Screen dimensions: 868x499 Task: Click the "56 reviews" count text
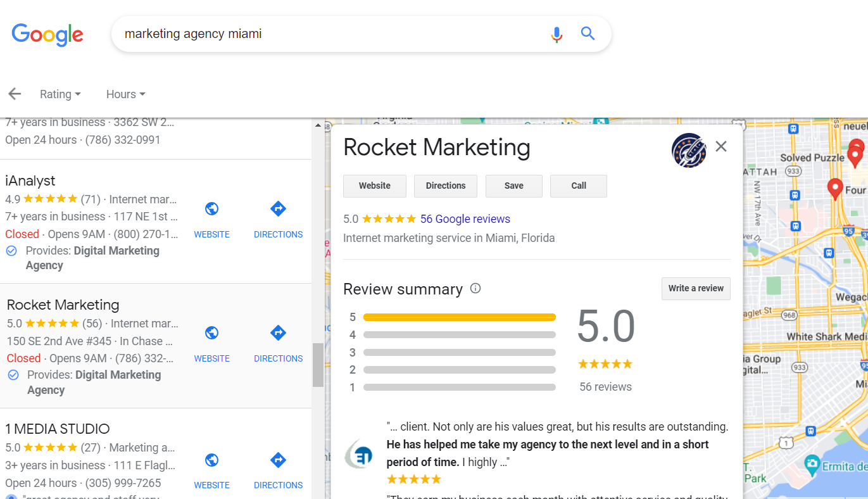click(x=605, y=387)
